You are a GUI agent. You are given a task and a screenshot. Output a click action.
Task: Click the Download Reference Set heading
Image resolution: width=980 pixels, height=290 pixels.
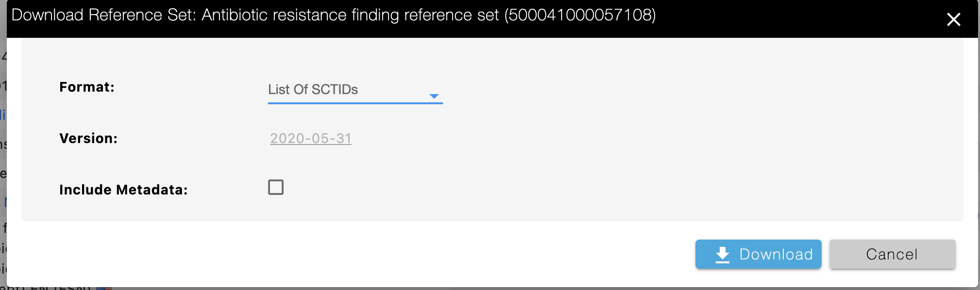click(x=103, y=15)
